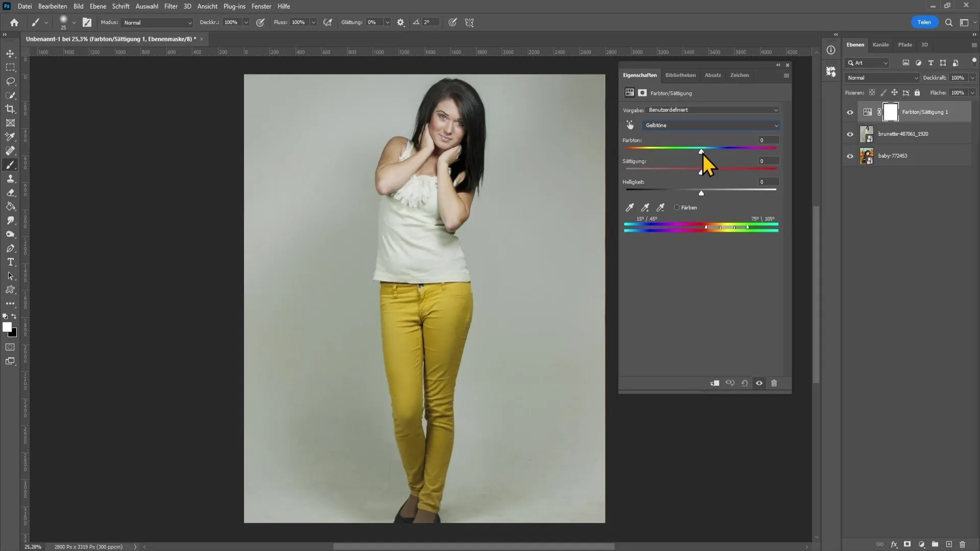Viewport: 980px width, 551px height.
Task: Expand the Vorgabe dropdown
Action: (x=775, y=110)
